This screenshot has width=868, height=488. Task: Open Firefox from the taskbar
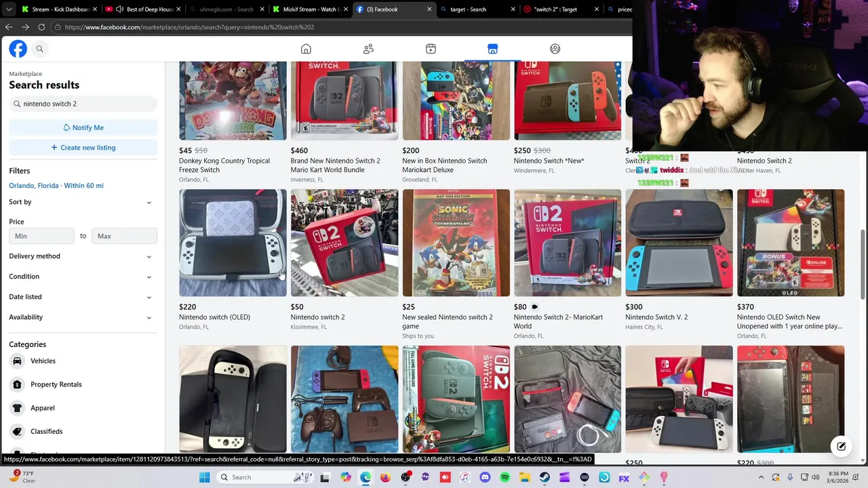[x=385, y=477]
